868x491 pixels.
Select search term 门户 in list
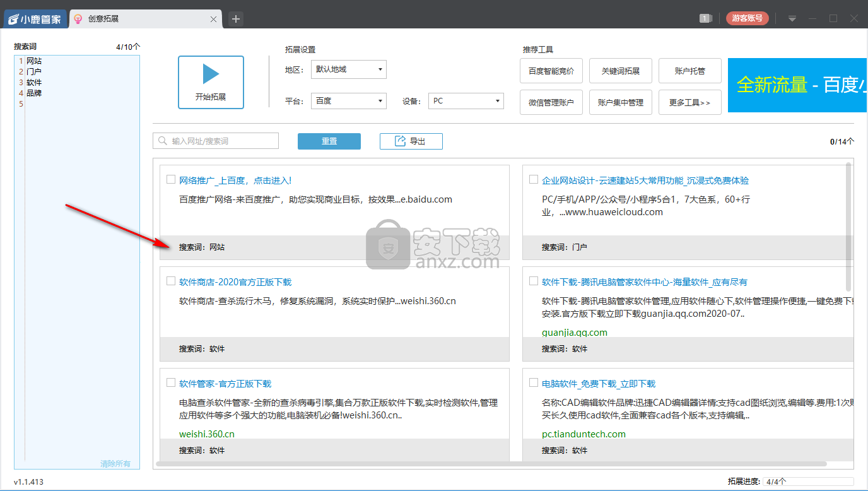point(34,72)
